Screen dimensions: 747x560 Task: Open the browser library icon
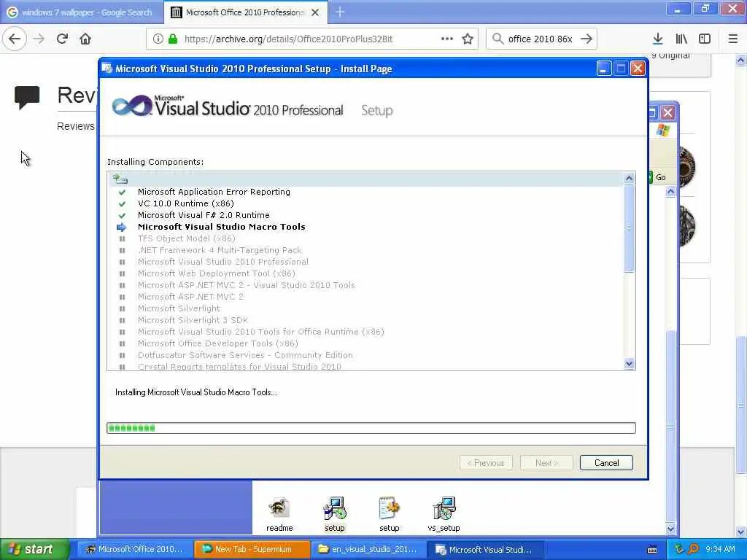[x=681, y=39]
